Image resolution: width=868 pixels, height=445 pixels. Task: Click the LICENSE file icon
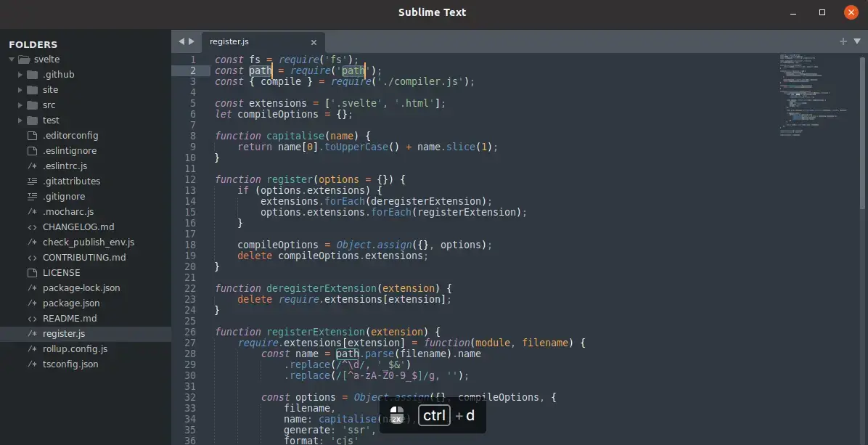tap(32, 273)
